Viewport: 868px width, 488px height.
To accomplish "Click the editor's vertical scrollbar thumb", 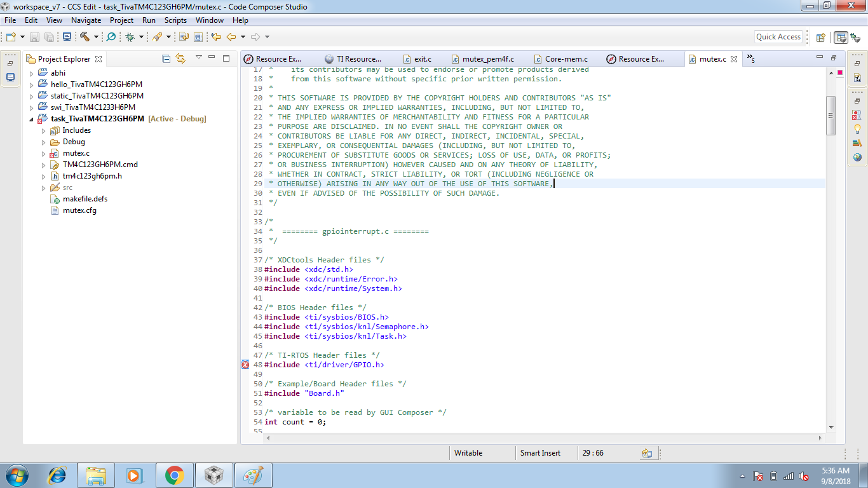I will coord(830,115).
